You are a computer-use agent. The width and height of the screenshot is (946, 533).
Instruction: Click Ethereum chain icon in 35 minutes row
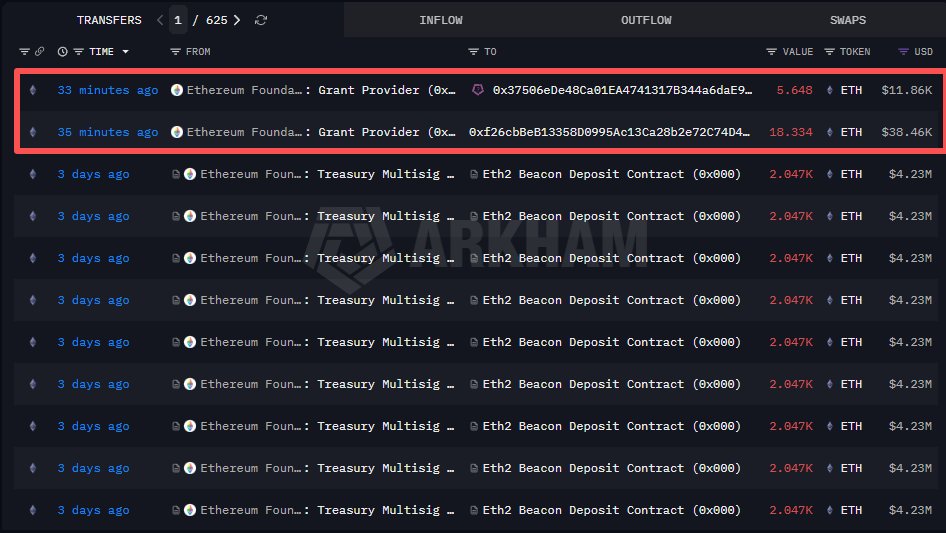point(33,132)
